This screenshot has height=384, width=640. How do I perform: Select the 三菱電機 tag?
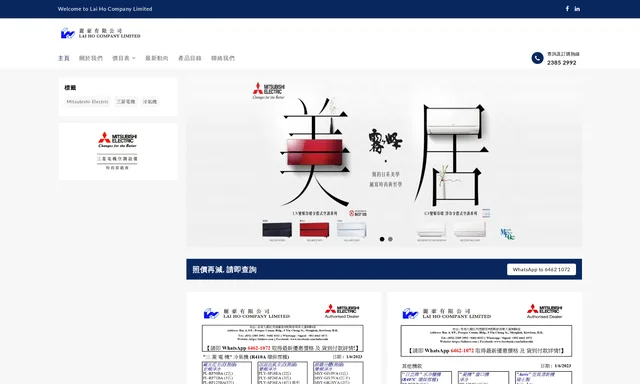[x=125, y=102]
